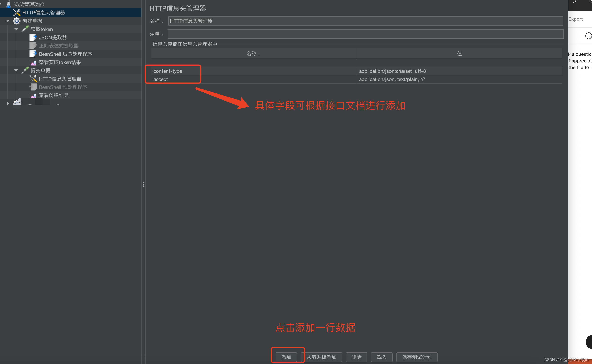592x364 pixels.
Task: Click the 察看获取token结果 listener icon
Action: pos(33,62)
